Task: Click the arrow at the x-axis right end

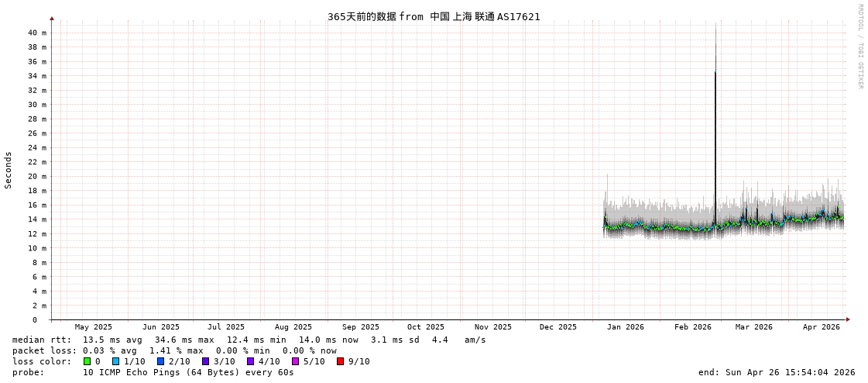Action: tap(848, 319)
